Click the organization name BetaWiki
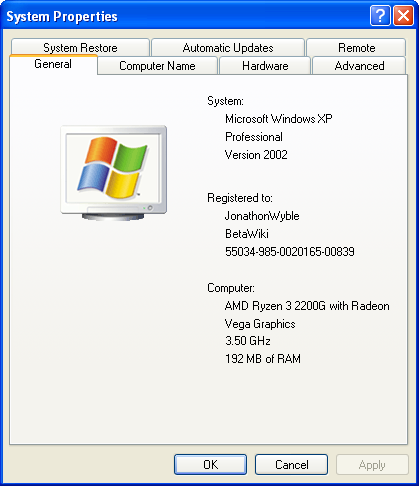The image size is (419, 486). pyautogui.click(x=247, y=234)
